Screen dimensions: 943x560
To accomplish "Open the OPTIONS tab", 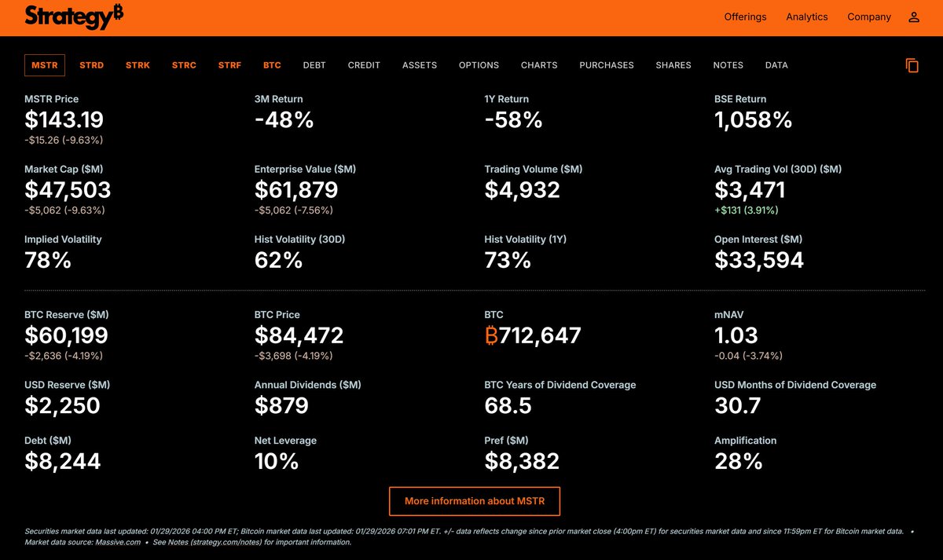I will pyautogui.click(x=479, y=65).
